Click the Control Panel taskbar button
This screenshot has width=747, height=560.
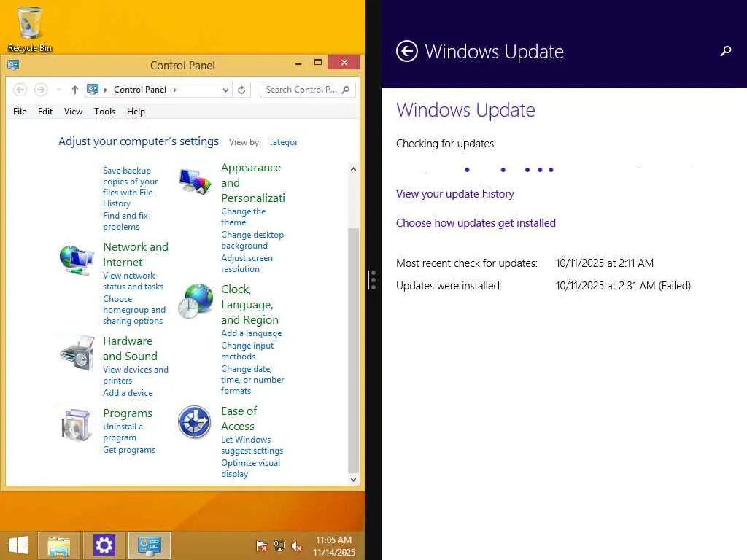click(x=150, y=545)
